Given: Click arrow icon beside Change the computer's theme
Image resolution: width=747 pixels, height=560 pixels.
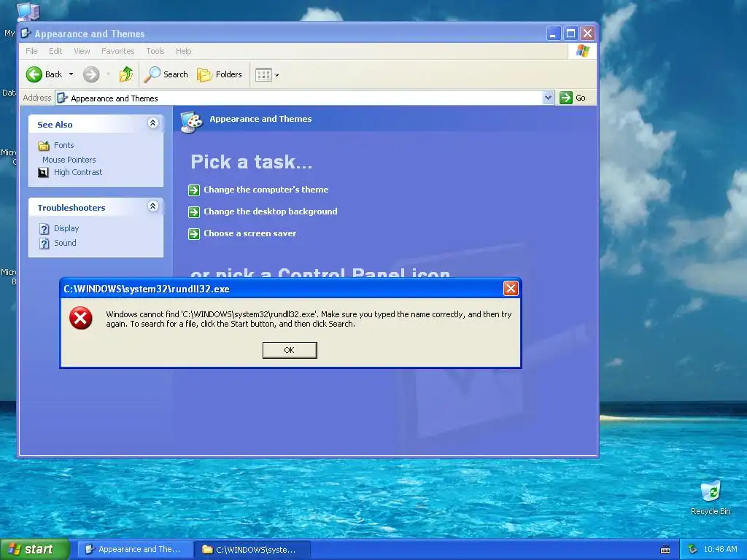Looking at the screenshot, I should pos(194,190).
